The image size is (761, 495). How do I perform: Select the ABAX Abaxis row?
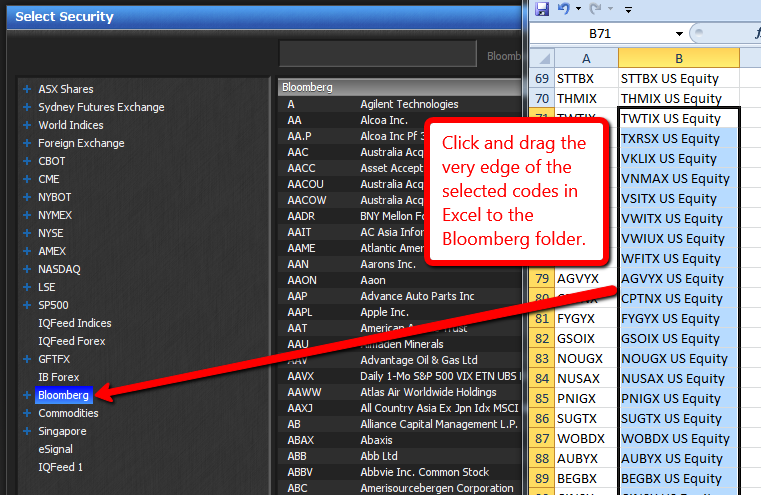click(x=399, y=441)
